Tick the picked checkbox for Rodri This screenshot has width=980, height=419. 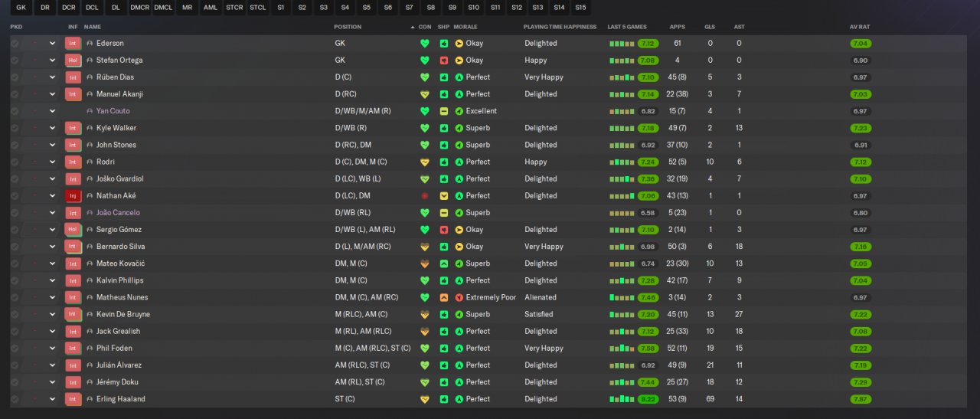(15, 162)
